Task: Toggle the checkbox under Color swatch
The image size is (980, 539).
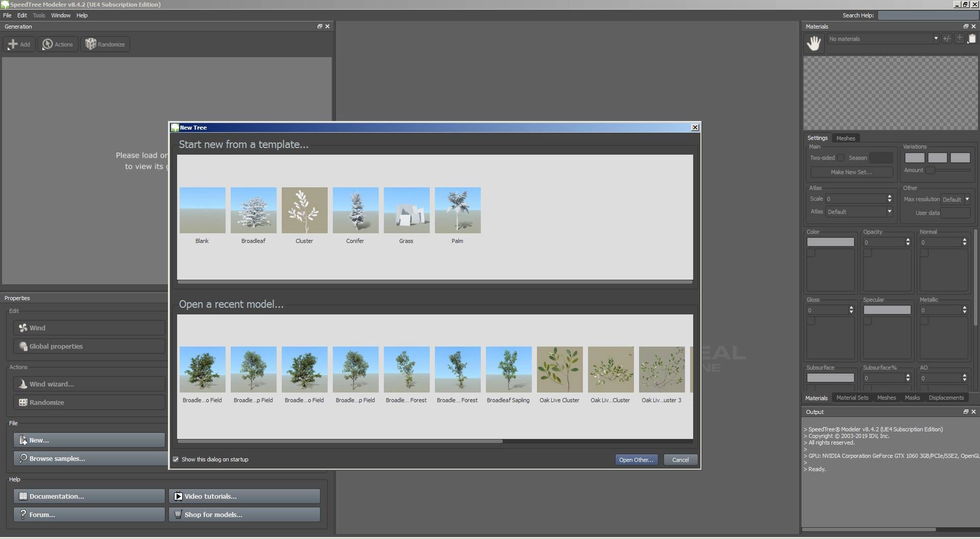Action: [811, 253]
